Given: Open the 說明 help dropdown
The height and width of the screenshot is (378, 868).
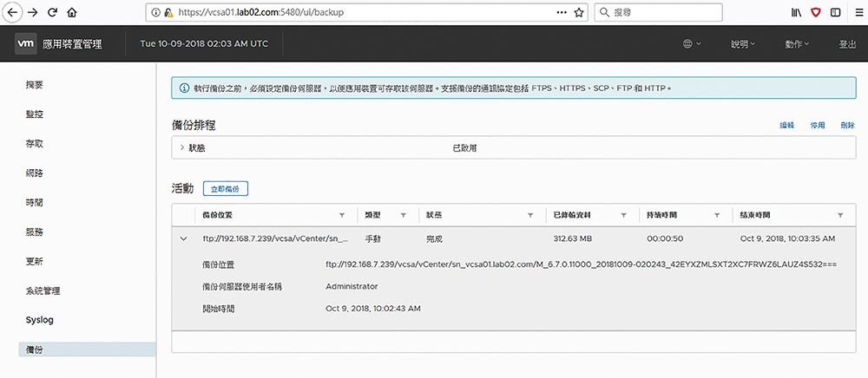Looking at the screenshot, I should tap(743, 43).
